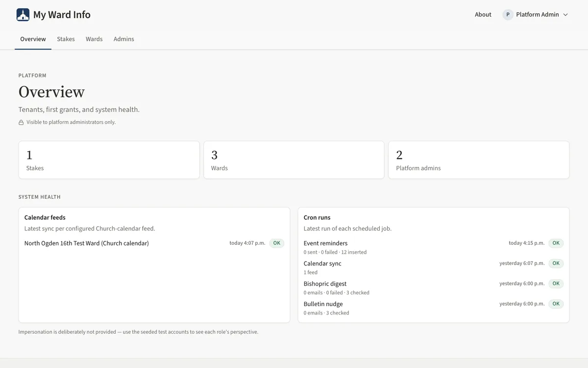Image resolution: width=588 pixels, height=368 pixels.
Task: Click the impersonation notice footer text
Action: click(x=138, y=332)
